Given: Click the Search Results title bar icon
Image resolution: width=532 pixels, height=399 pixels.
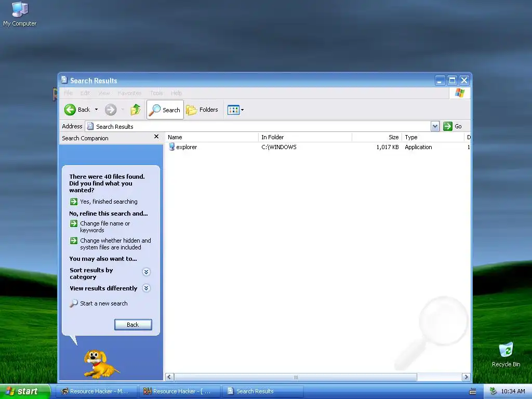Looking at the screenshot, I should [x=64, y=80].
